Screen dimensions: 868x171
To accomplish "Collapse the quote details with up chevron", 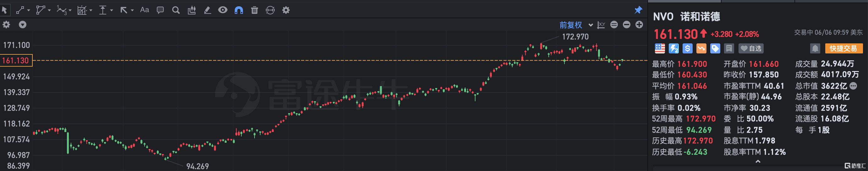I will point(758,162).
